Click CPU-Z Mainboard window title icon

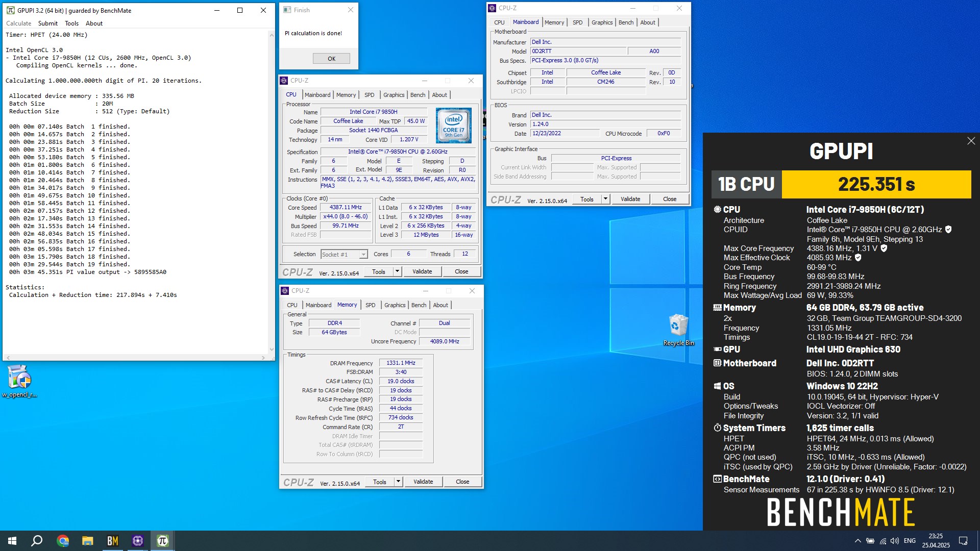coord(492,8)
